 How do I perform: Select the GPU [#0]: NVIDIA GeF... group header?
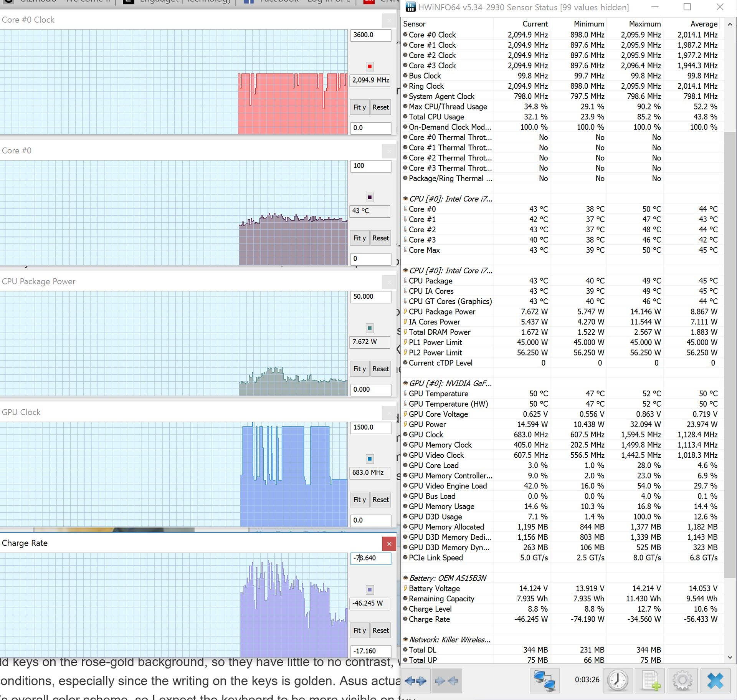point(447,383)
